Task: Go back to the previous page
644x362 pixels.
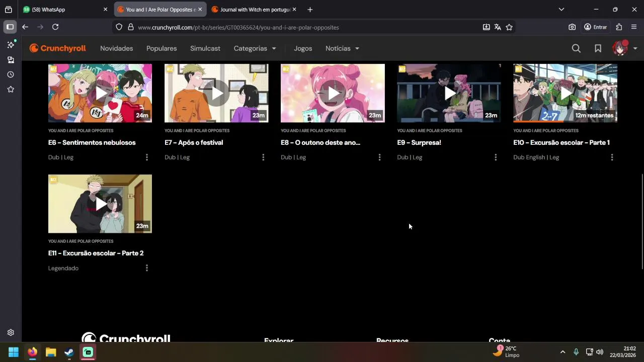Action: (x=25, y=27)
